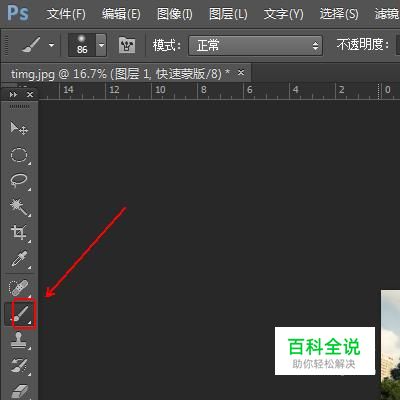Select the Crop tool
The image size is (400, 400).
point(19,233)
